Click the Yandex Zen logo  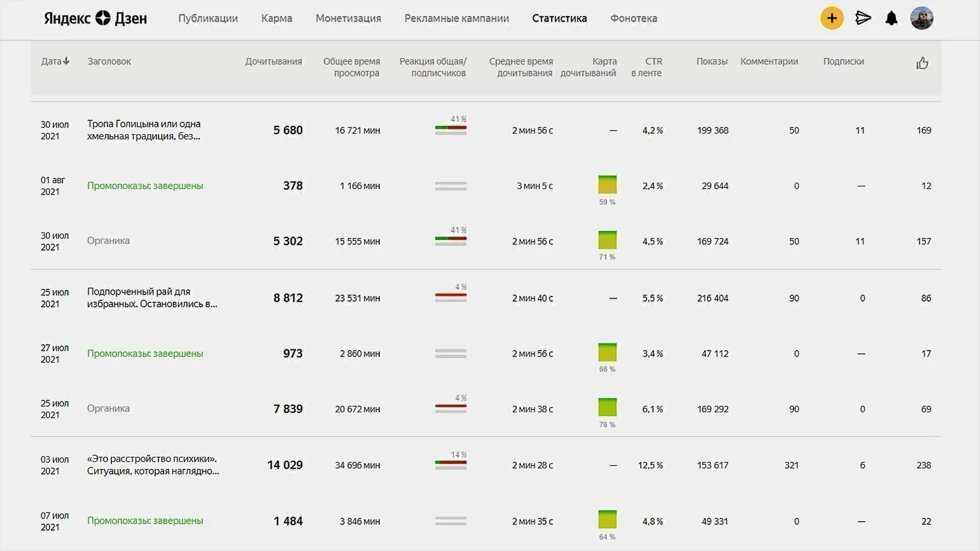point(95,18)
